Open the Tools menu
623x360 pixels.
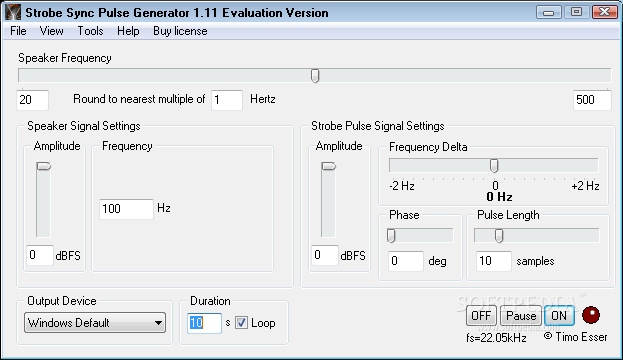[90, 31]
